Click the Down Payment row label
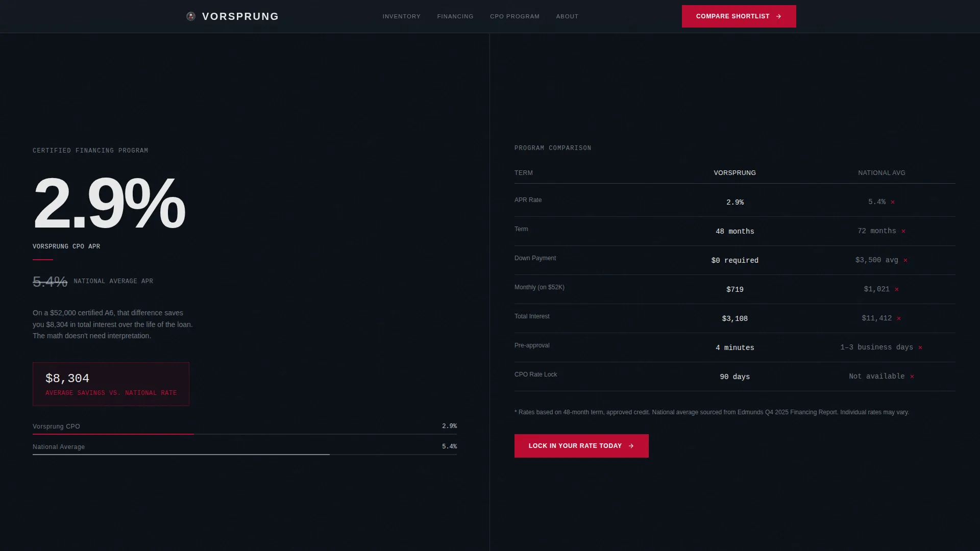This screenshot has width=980, height=551. [x=535, y=258]
